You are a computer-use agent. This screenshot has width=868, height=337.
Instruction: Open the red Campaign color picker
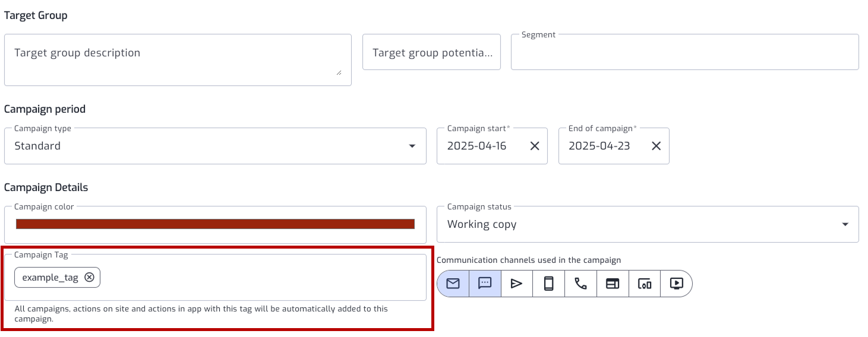[215, 224]
